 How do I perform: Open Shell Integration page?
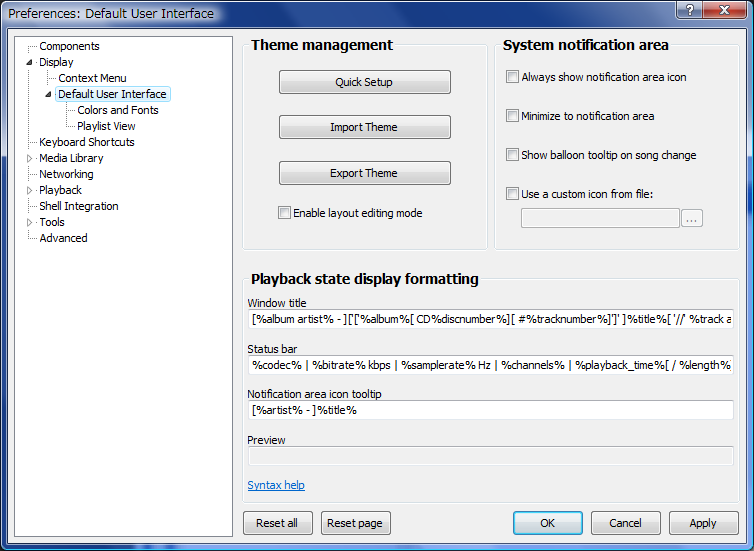click(79, 206)
